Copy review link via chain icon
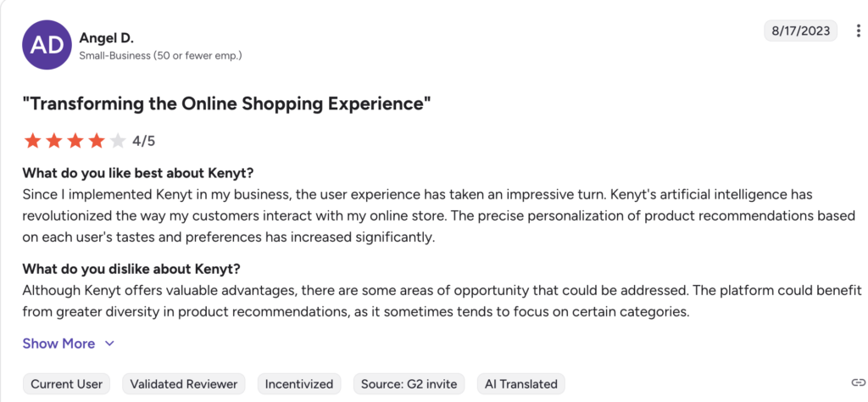Image resolution: width=868 pixels, height=402 pixels. (858, 383)
